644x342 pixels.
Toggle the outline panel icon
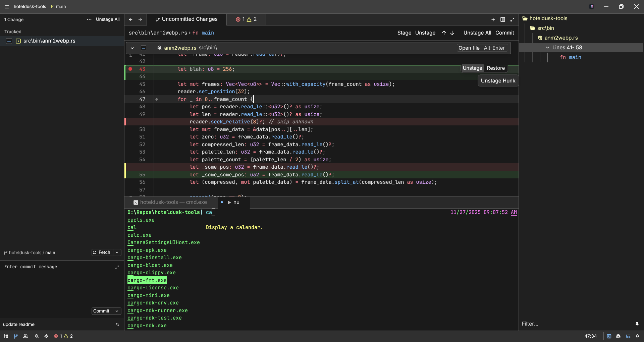(628, 336)
